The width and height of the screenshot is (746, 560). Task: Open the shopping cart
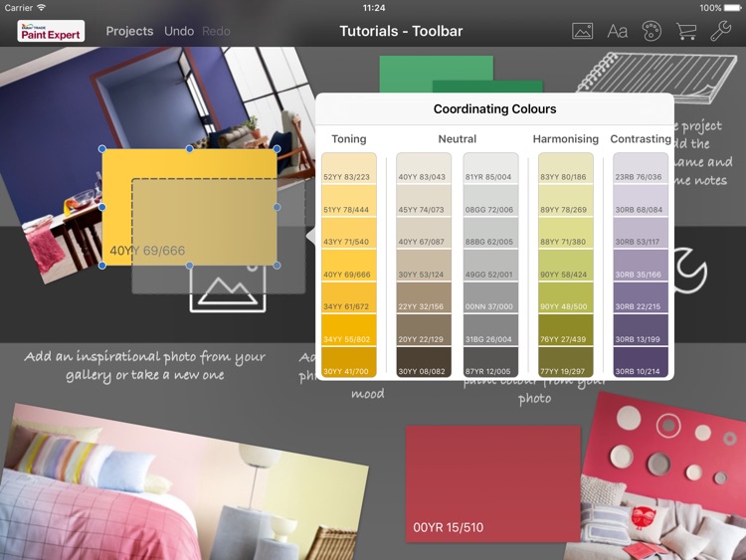click(x=686, y=32)
